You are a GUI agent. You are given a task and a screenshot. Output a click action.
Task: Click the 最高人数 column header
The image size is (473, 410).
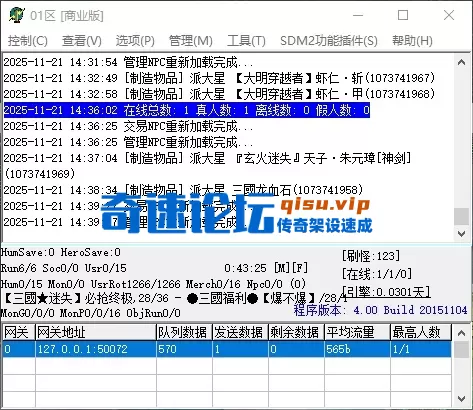421,332
